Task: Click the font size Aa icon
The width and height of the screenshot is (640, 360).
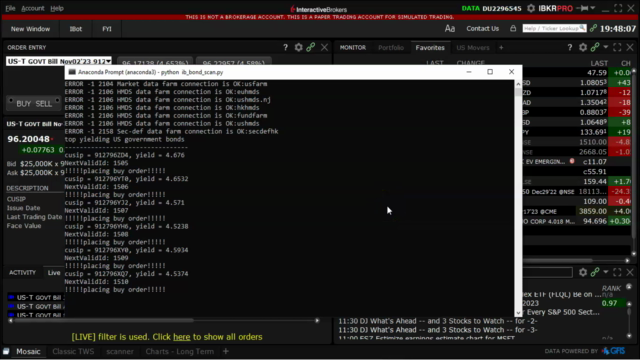Action: click(x=450, y=29)
